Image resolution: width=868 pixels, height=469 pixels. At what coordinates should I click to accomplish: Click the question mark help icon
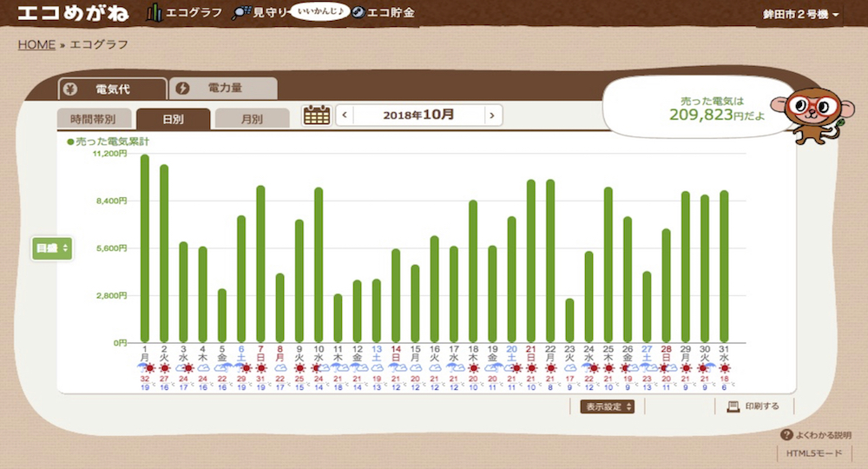pos(786,434)
